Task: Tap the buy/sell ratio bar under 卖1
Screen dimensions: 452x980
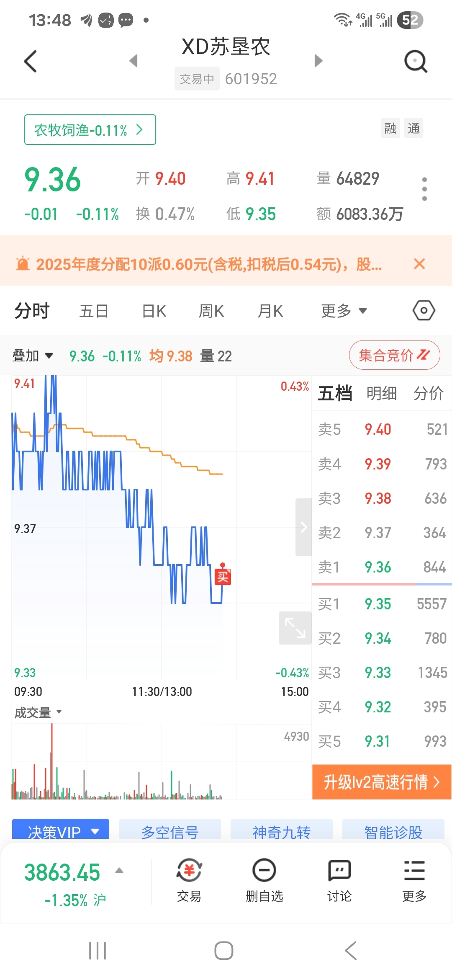Action: point(382,584)
